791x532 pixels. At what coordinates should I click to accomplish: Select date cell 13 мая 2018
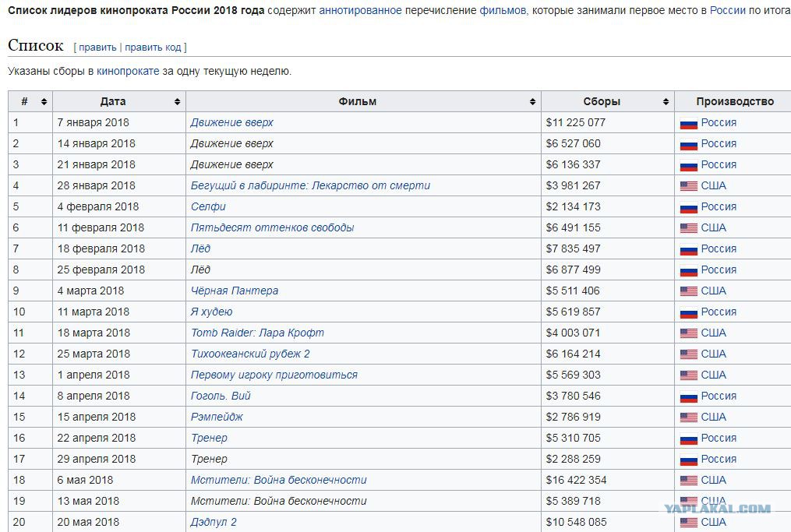pos(119,502)
